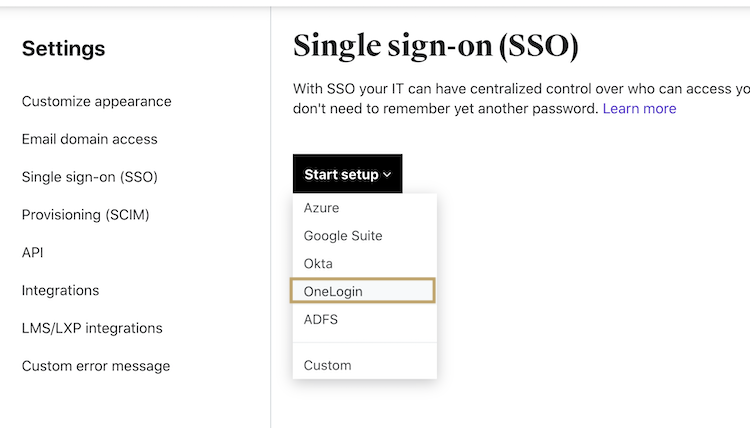Click the Single sign-on (SSO) page title
Image resolution: width=750 pixels, height=428 pixels.
[x=435, y=45]
